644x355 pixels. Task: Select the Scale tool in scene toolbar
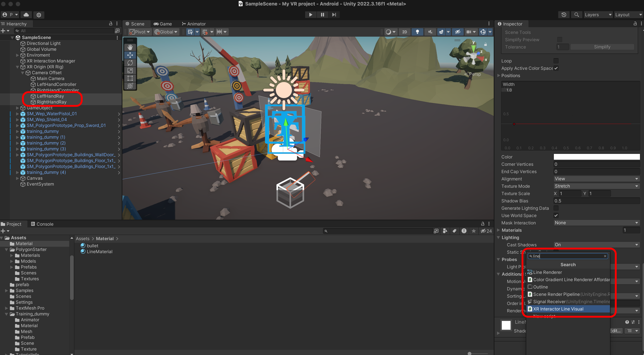130,71
